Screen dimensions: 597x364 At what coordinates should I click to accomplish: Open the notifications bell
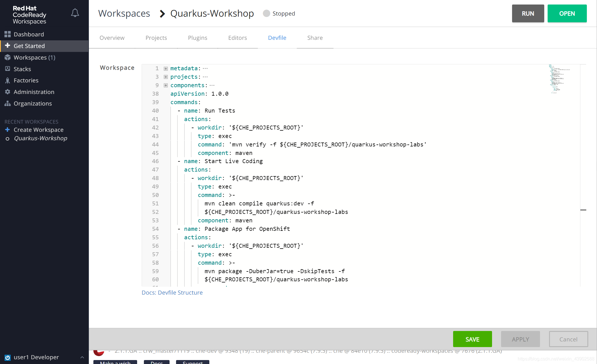click(75, 13)
